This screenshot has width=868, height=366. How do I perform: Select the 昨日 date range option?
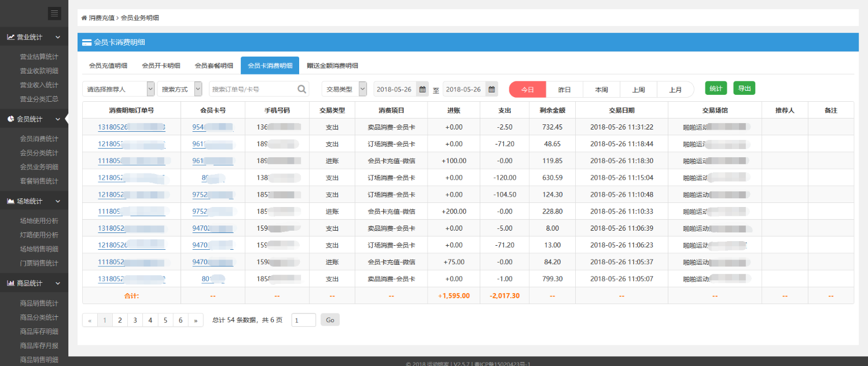564,90
